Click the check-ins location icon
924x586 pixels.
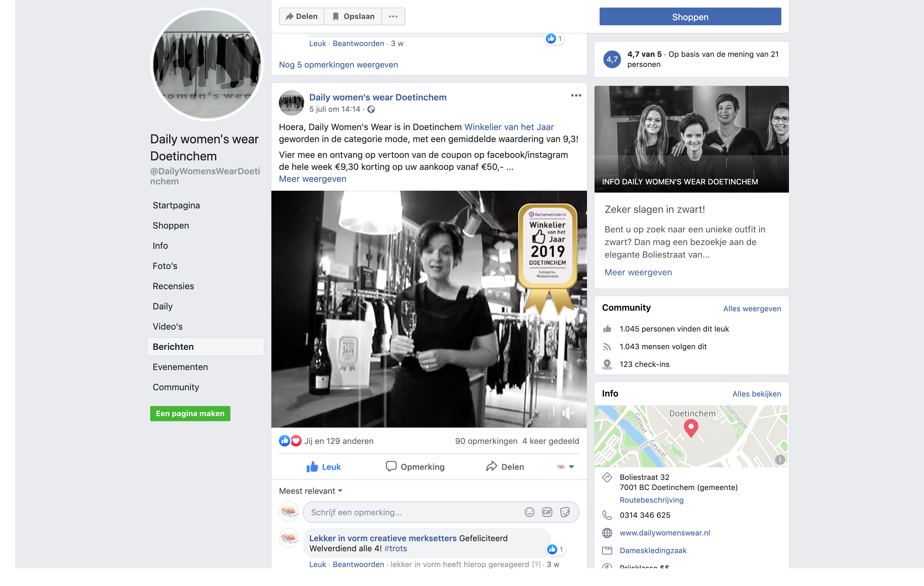point(607,364)
